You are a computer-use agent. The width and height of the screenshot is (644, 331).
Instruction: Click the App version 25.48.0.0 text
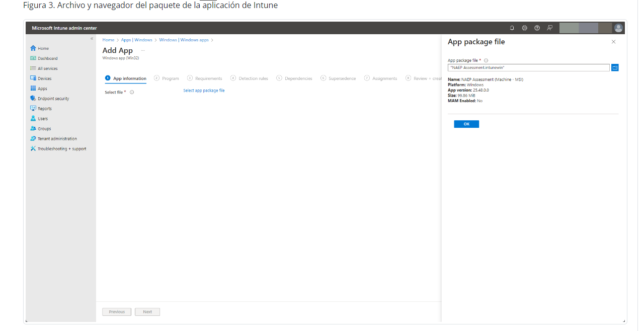click(x=468, y=90)
